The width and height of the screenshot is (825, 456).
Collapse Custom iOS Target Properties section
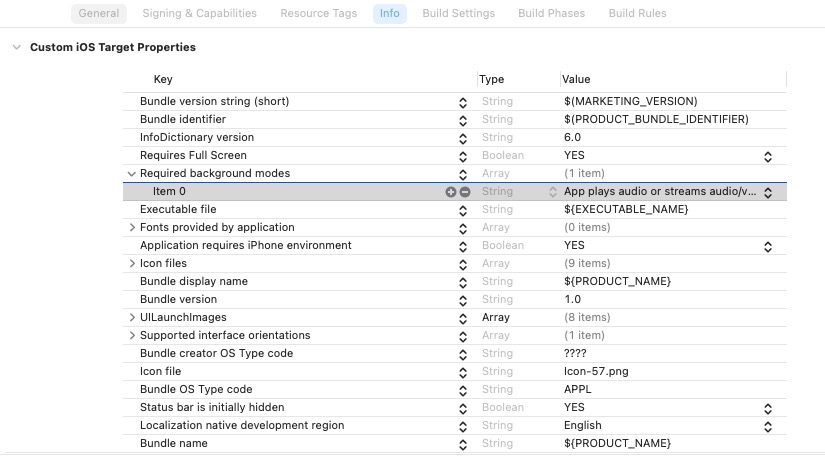pyautogui.click(x=15, y=47)
